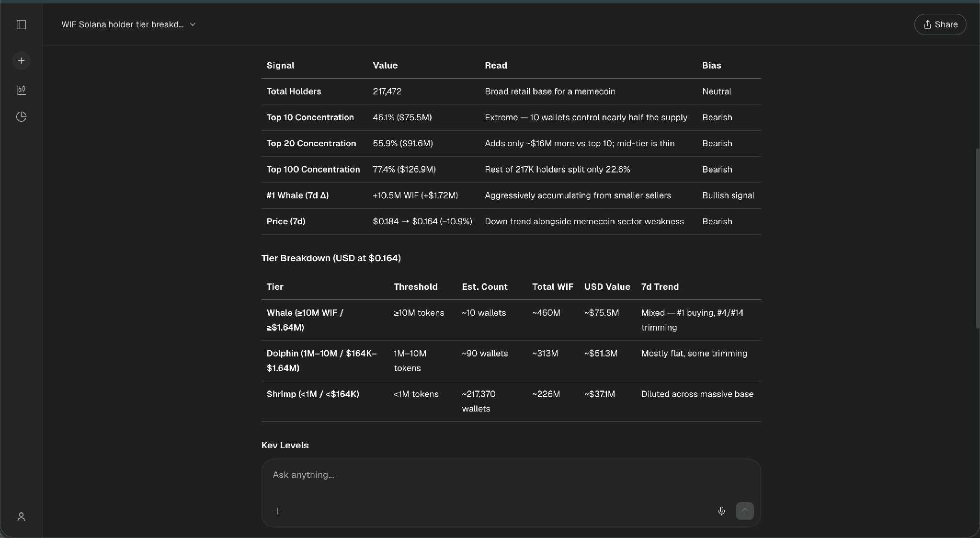Click 'Key Levels' section heading

click(x=285, y=445)
